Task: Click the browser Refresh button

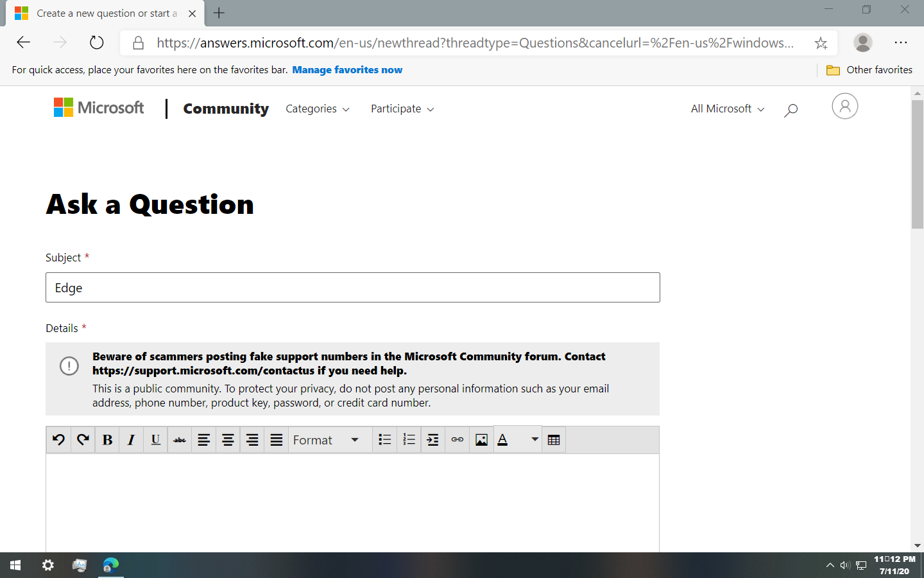Action: (x=96, y=43)
